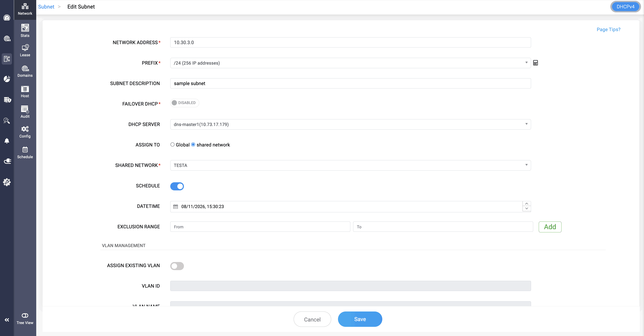Click the Exclusion Range To field
Screen dimensions: 644x336
coord(443,227)
